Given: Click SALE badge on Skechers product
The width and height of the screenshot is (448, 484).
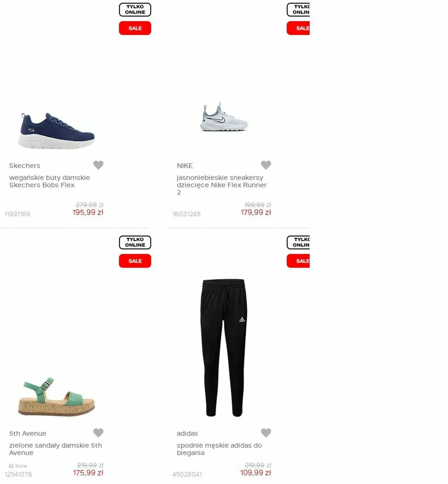Looking at the screenshot, I should click(x=135, y=28).
